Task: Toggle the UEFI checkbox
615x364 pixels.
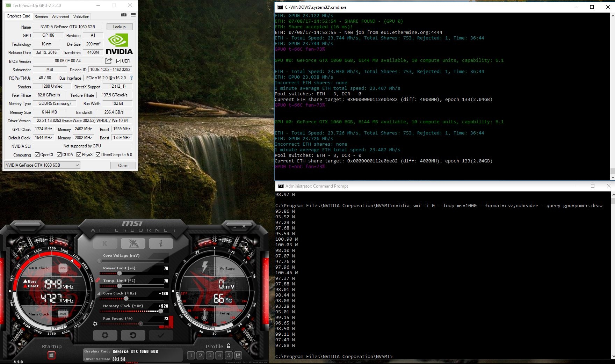Action: (119, 61)
